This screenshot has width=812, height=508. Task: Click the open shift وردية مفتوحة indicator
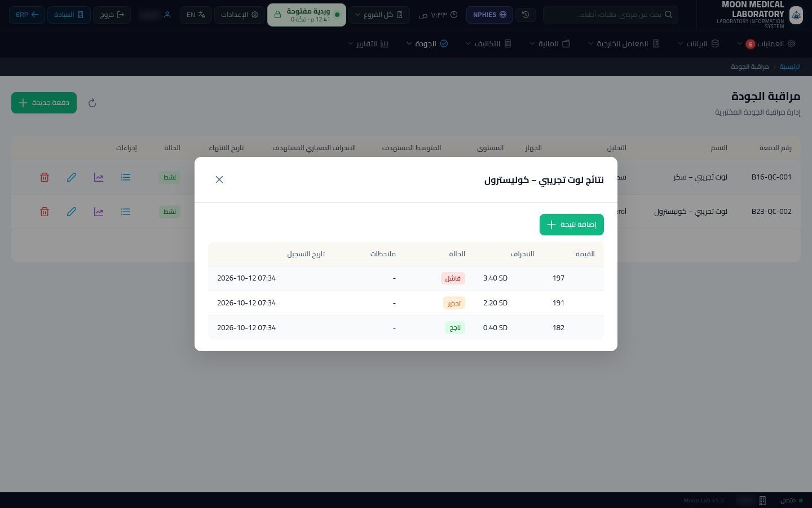click(x=307, y=15)
